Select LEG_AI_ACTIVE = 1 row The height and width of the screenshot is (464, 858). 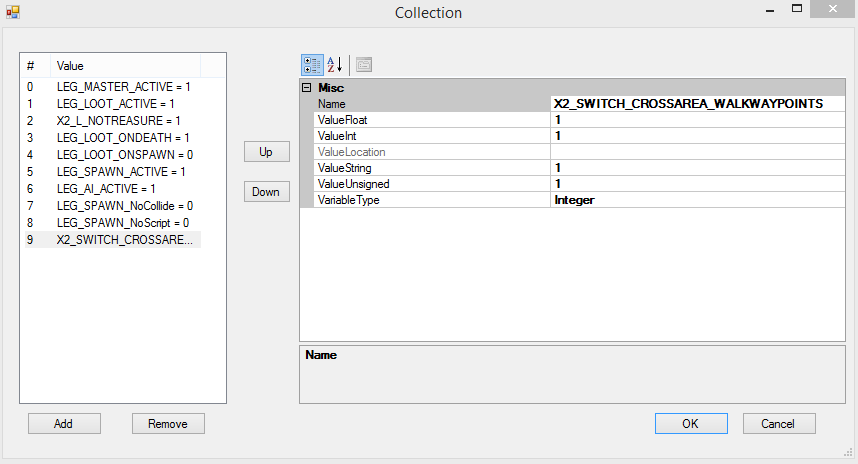113,188
